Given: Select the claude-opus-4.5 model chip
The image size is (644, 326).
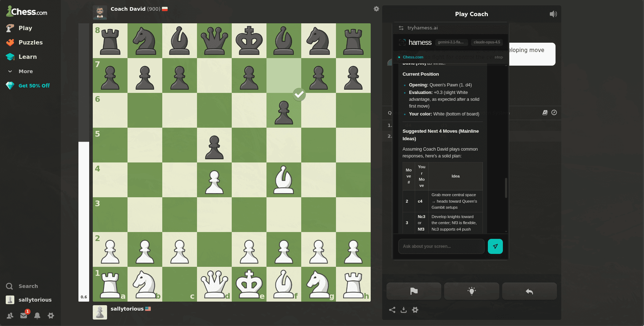Looking at the screenshot, I should (x=487, y=42).
